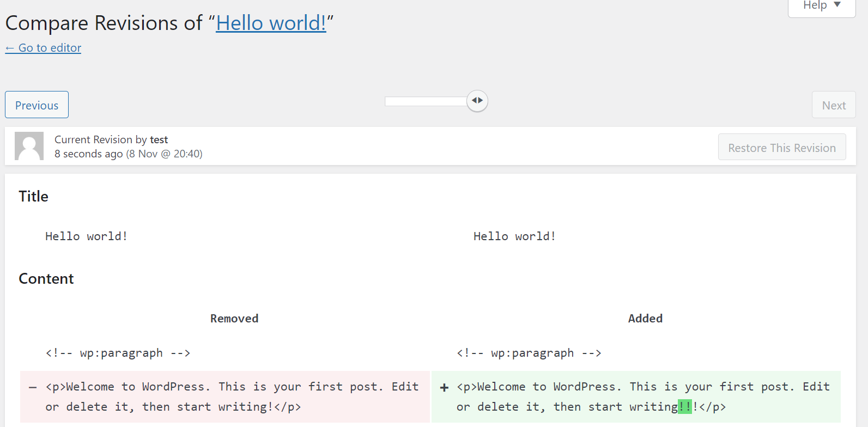
Task: Click the highlighted "!!" added characters
Action: tap(685, 406)
